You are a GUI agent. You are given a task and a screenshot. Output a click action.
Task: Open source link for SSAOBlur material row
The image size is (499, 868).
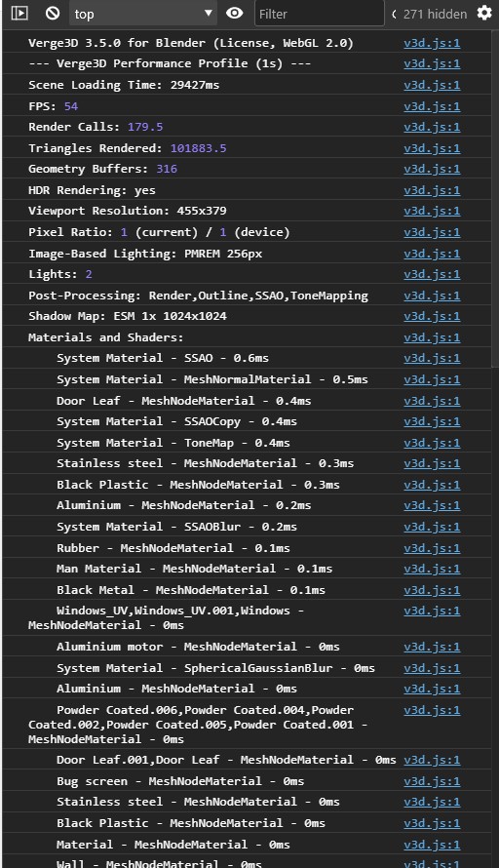432,527
